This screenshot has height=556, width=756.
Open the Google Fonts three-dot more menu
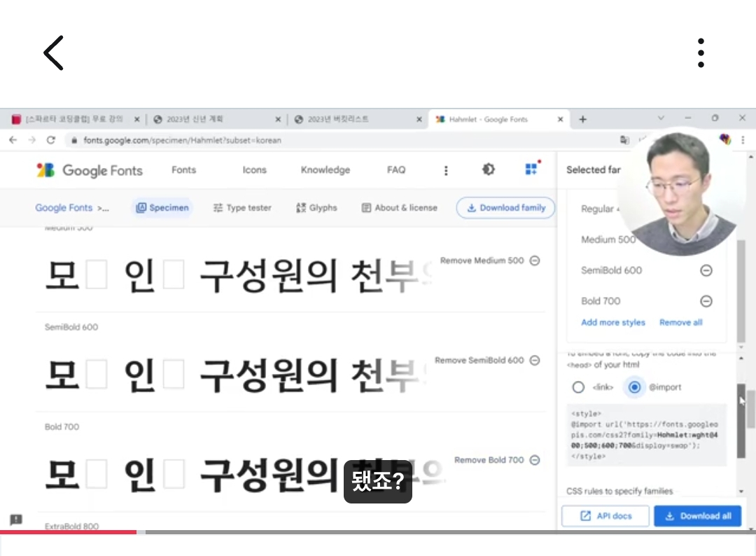point(446,170)
